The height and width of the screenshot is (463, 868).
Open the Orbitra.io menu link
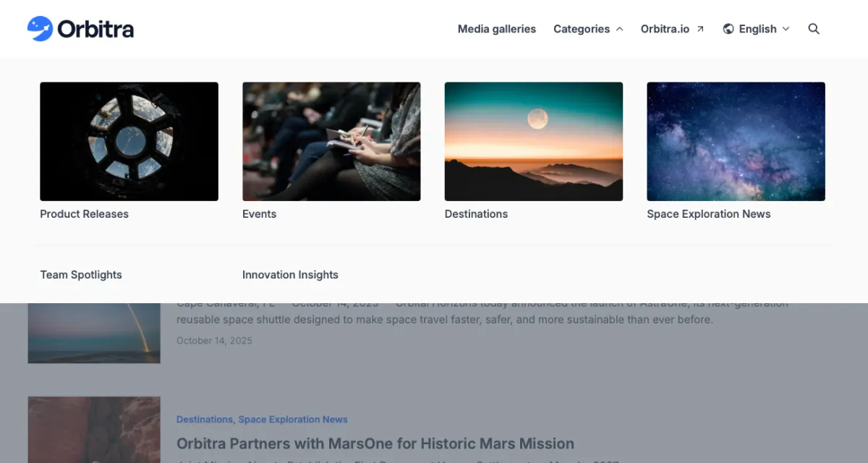point(665,29)
